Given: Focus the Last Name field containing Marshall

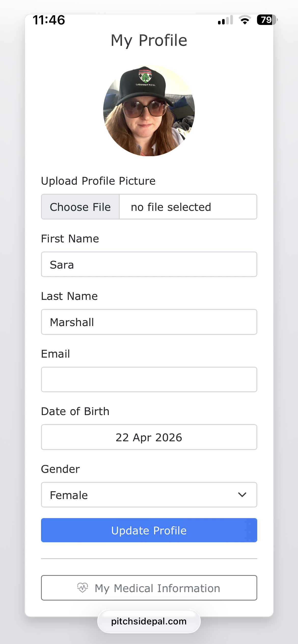Looking at the screenshot, I should [x=149, y=322].
